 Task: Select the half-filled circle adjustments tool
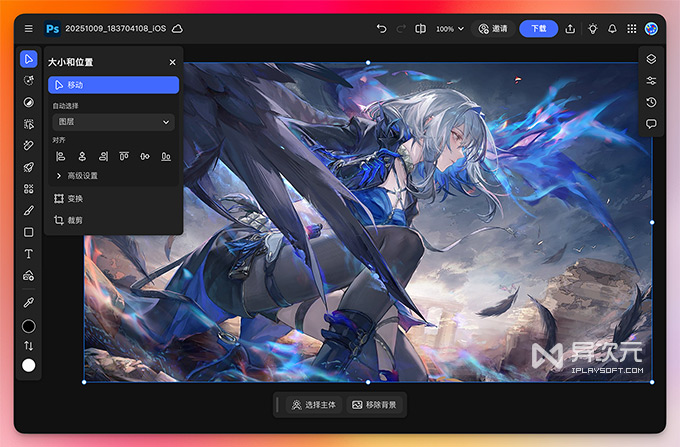[x=29, y=102]
